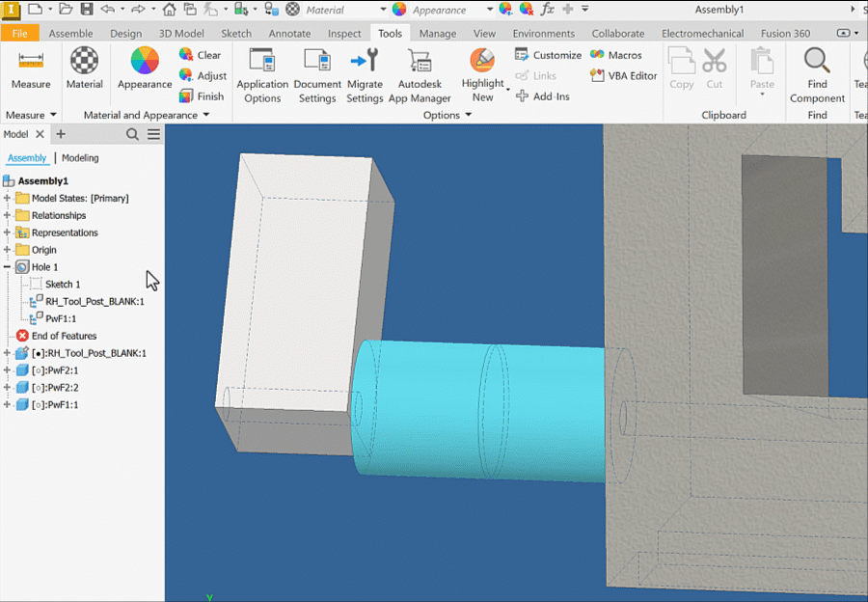Launch Migrate Settings
This screenshot has height=602, width=868.
point(365,76)
